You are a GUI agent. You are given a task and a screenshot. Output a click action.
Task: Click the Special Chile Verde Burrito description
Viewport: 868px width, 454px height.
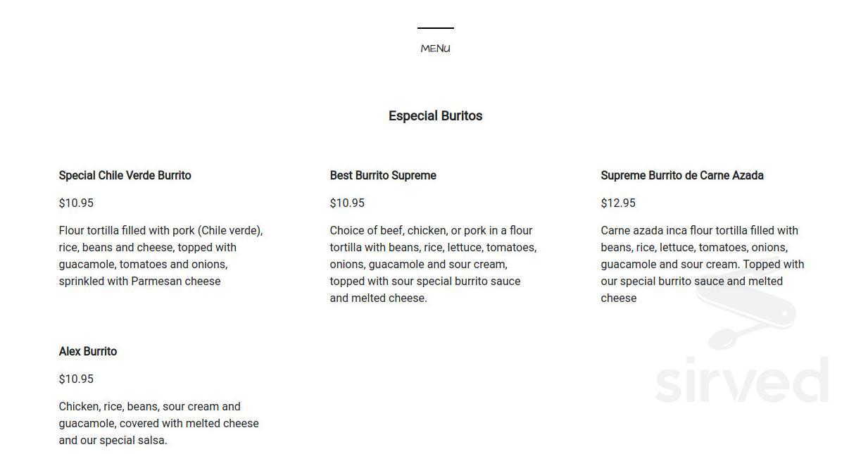pos(161,256)
